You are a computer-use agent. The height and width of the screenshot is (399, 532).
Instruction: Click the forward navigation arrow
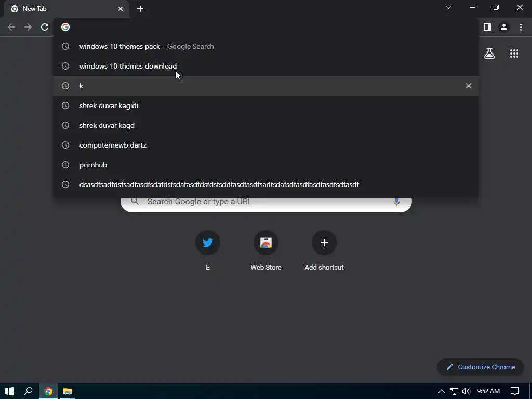pos(28,27)
